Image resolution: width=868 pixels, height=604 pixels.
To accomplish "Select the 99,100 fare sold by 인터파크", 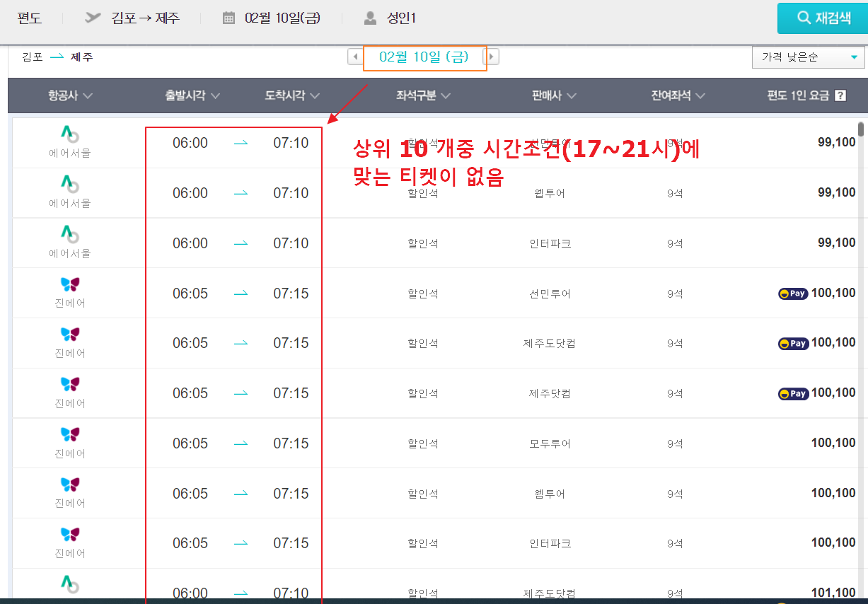I will 837,243.
